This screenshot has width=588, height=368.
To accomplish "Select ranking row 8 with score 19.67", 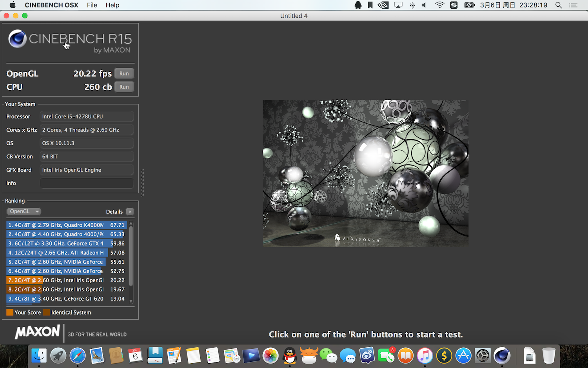I will (x=67, y=290).
